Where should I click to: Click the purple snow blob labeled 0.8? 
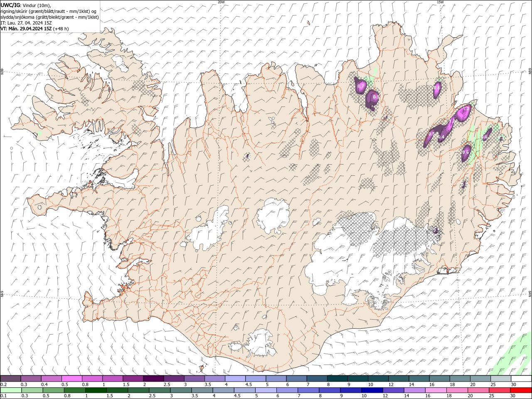(437, 89)
